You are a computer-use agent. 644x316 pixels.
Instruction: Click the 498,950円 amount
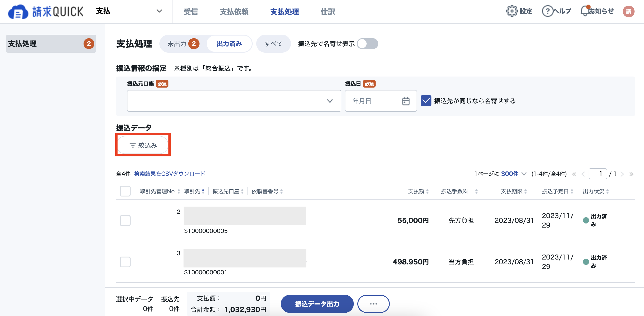(410, 262)
